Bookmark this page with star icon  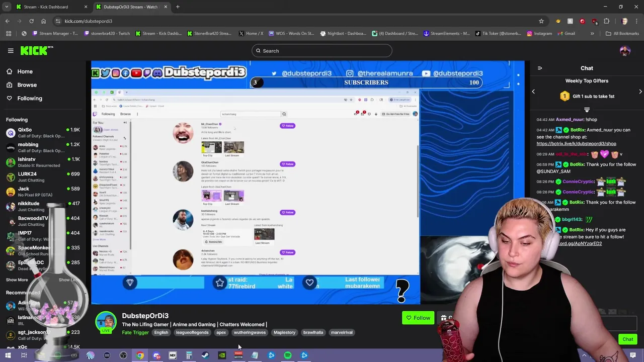pos(541,21)
